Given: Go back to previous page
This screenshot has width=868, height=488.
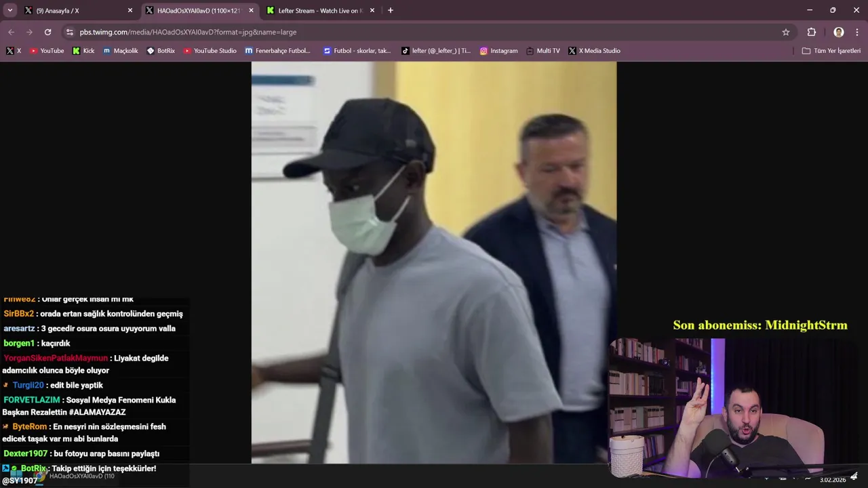Looking at the screenshot, I should point(11,32).
